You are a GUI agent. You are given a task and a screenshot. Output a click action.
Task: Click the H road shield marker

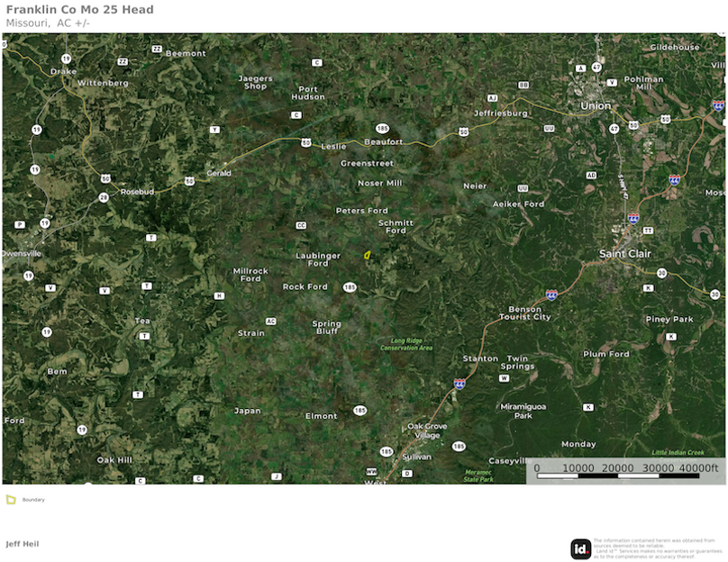click(218, 295)
